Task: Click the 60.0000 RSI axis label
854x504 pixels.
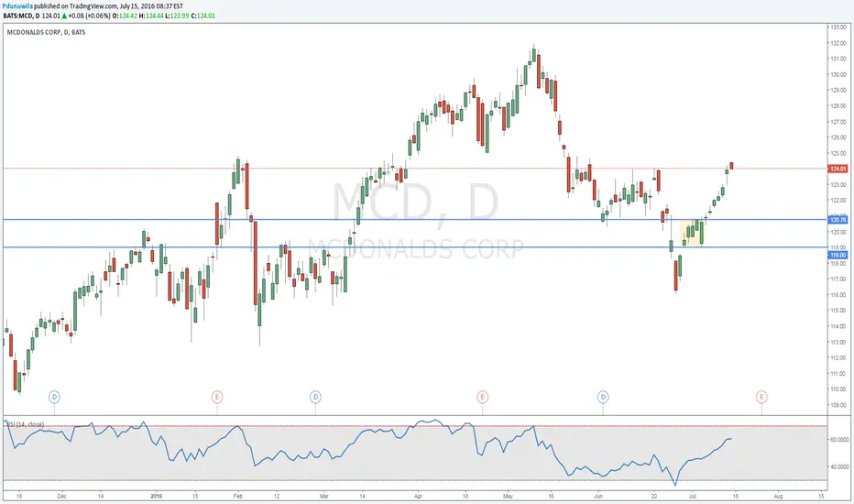Action: pos(839,439)
